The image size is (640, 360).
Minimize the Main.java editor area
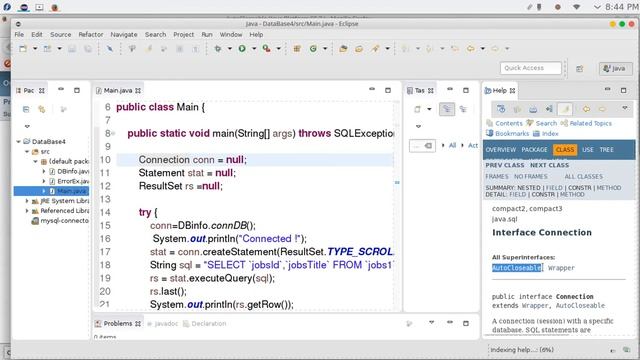[x=372, y=89]
